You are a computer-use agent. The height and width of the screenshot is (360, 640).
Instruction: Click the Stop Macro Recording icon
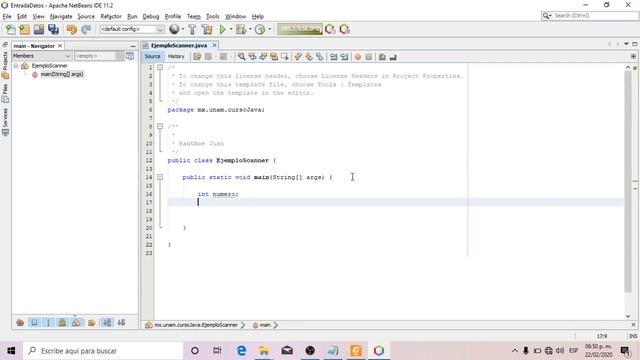click(369, 57)
